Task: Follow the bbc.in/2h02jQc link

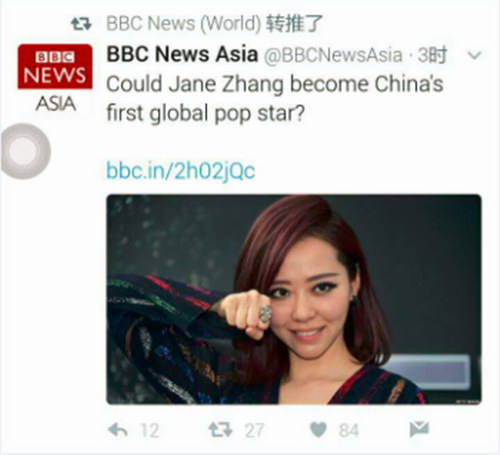Action: pyautogui.click(x=181, y=171)
